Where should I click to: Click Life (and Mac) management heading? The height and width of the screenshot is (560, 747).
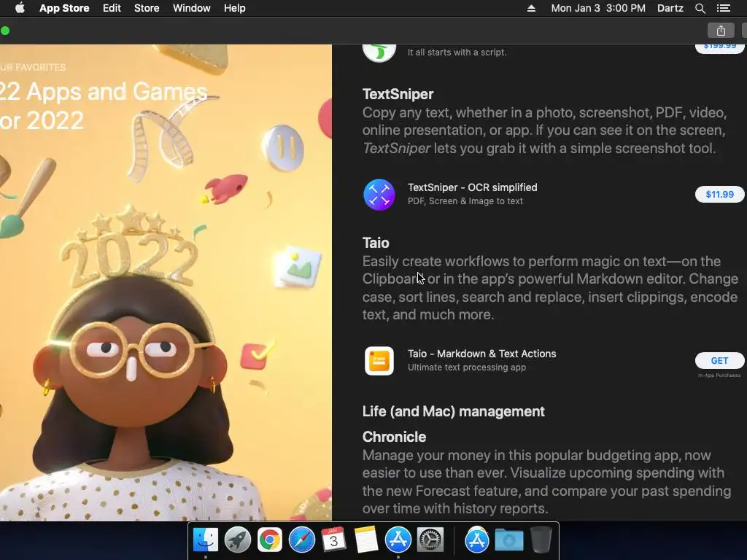point(454,411)
